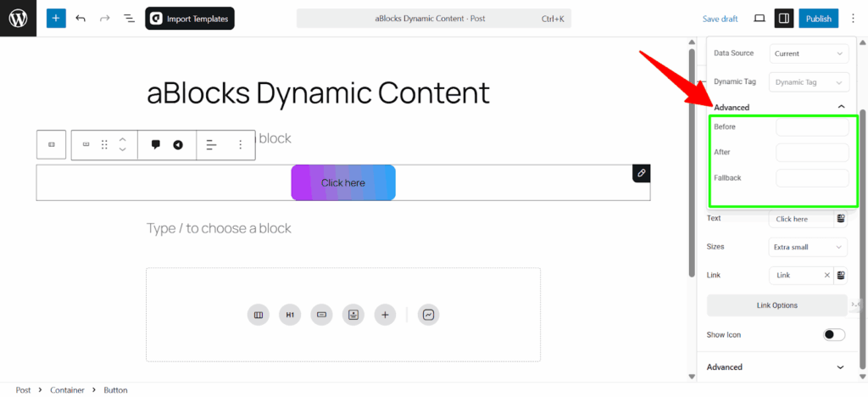Click the After input field
Image resolution: width=868 pixels, height=397 pixels.
[812, 152]
